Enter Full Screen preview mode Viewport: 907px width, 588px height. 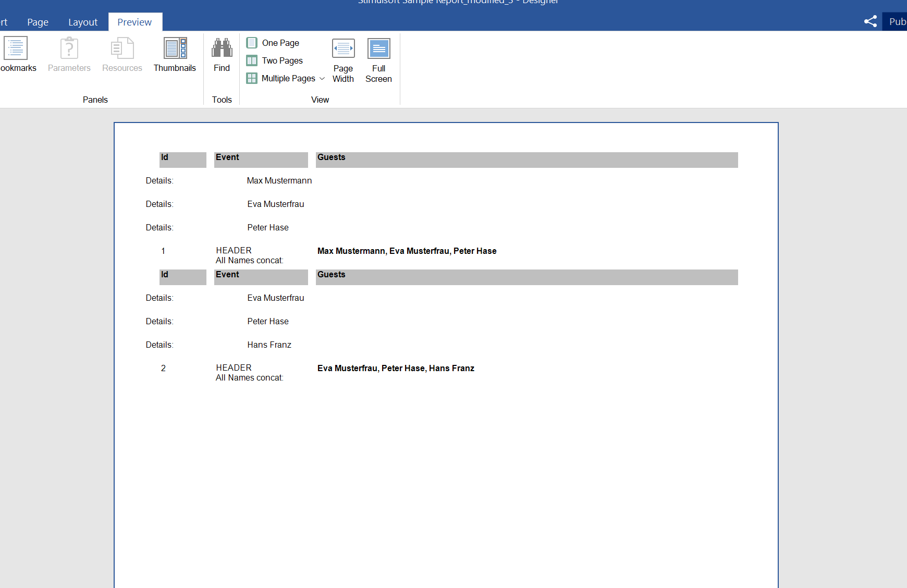(x=378, y=60)
